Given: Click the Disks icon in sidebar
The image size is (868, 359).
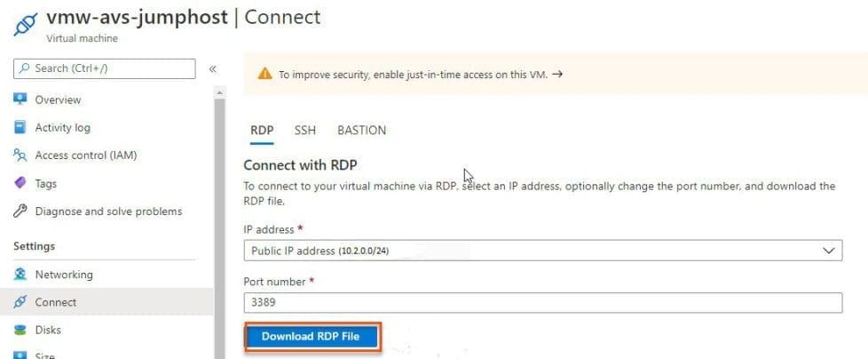Looking at the screenshot, I should pyautogui.click(x=20, y=330).
